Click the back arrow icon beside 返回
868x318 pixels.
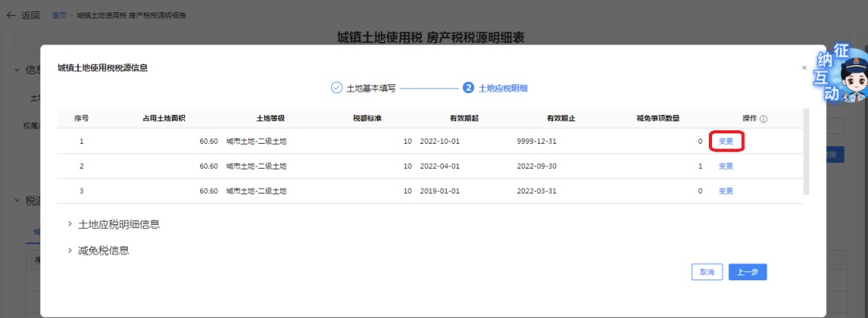coord(10,15)
